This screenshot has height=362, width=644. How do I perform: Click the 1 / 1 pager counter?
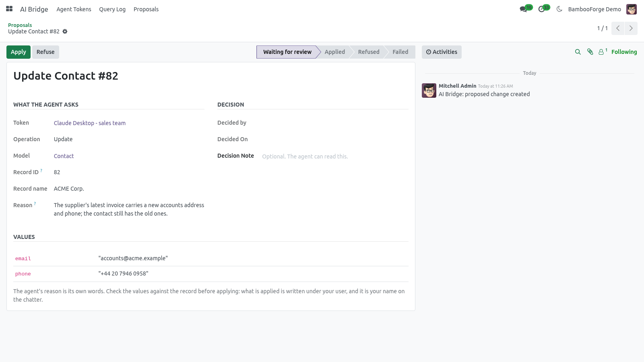pos(602,28)
